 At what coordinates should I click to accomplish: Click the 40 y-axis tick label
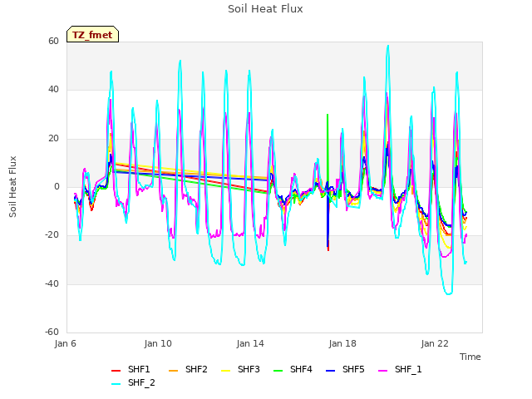coord(53,90)
